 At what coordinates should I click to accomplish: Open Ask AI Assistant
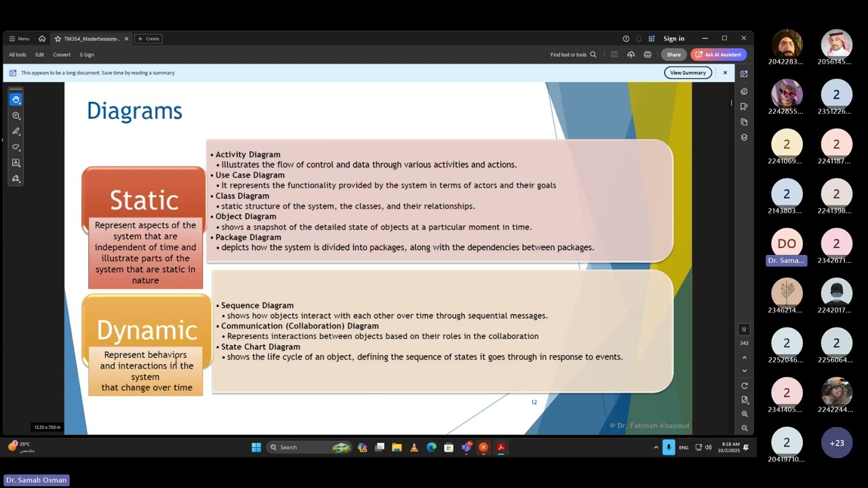coord(719,55)
